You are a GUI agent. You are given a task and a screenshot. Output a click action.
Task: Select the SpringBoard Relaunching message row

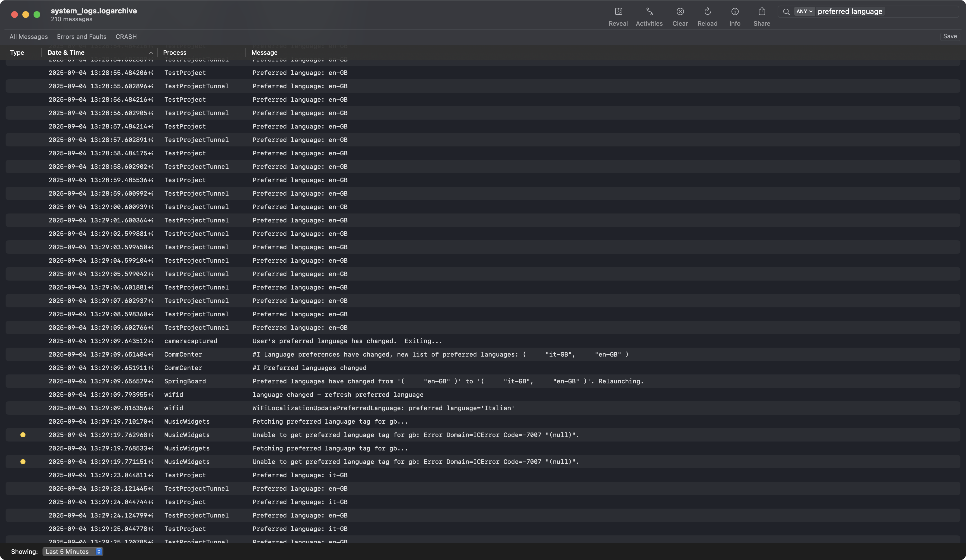[x=483, y=381]
